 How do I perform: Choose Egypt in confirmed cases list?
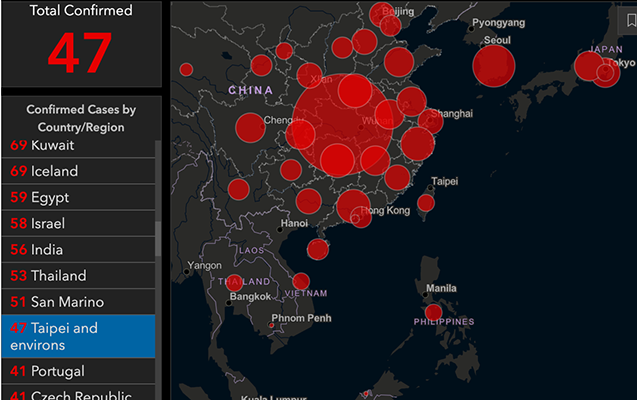click(x=78, y=197)
